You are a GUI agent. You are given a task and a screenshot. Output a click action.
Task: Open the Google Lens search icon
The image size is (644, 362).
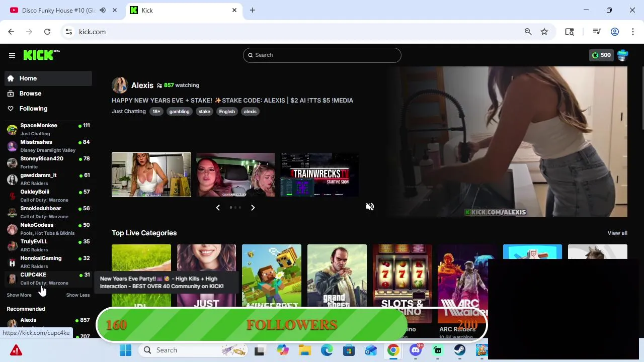[570, 32]
